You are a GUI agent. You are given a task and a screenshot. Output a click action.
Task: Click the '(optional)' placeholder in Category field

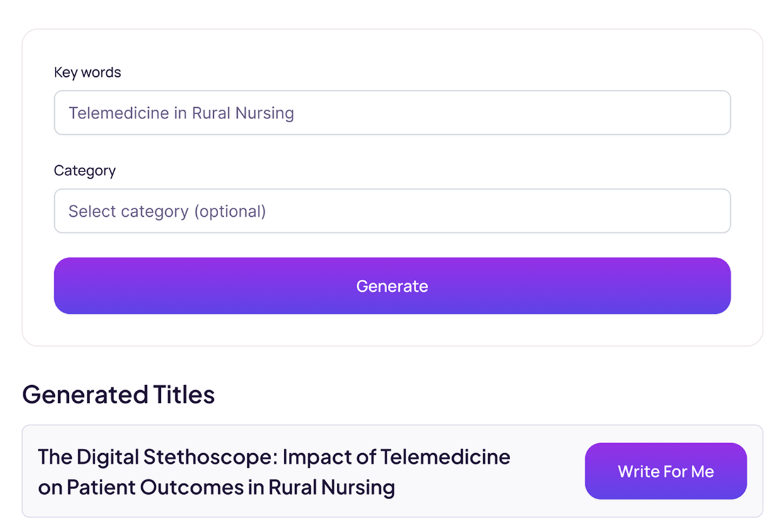[230, 211]
